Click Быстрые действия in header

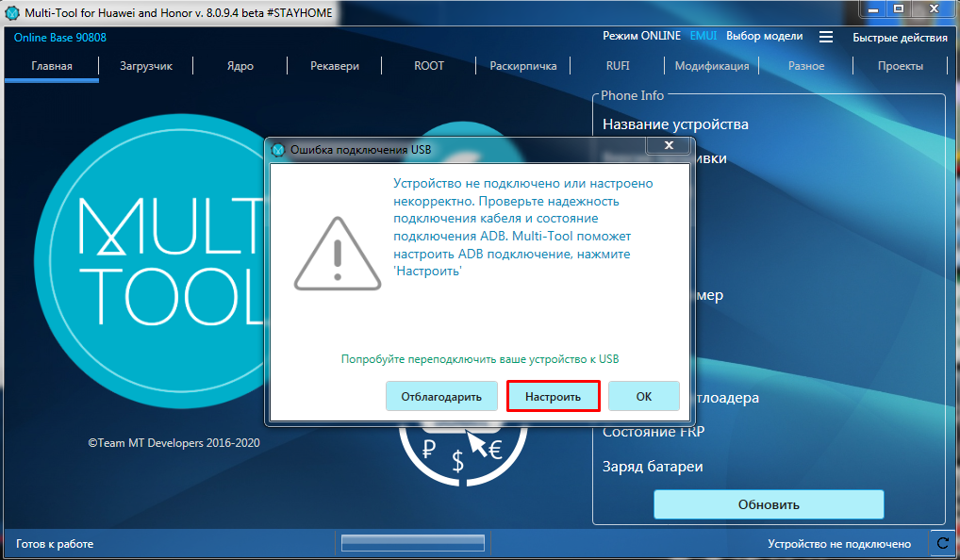(x=900, y=38)
